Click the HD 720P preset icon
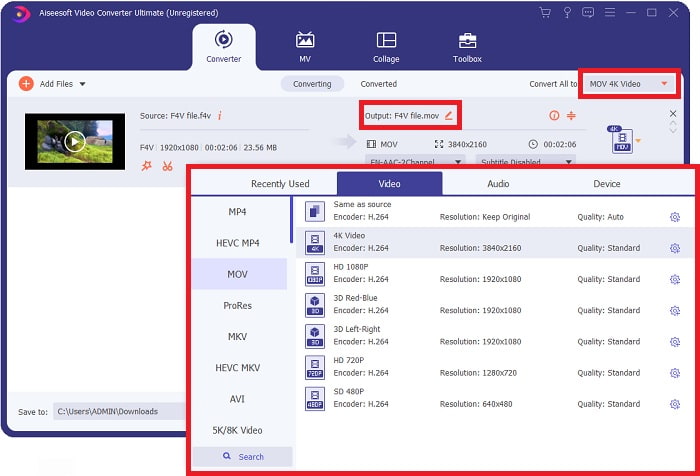The width and height of the screenshot is (700, 476). click(315, 367)
